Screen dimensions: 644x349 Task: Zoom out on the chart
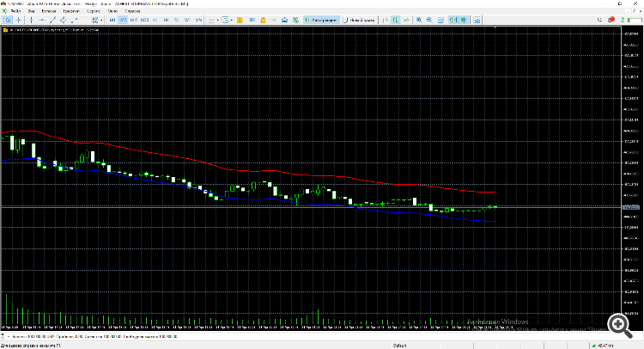[429, 20]
